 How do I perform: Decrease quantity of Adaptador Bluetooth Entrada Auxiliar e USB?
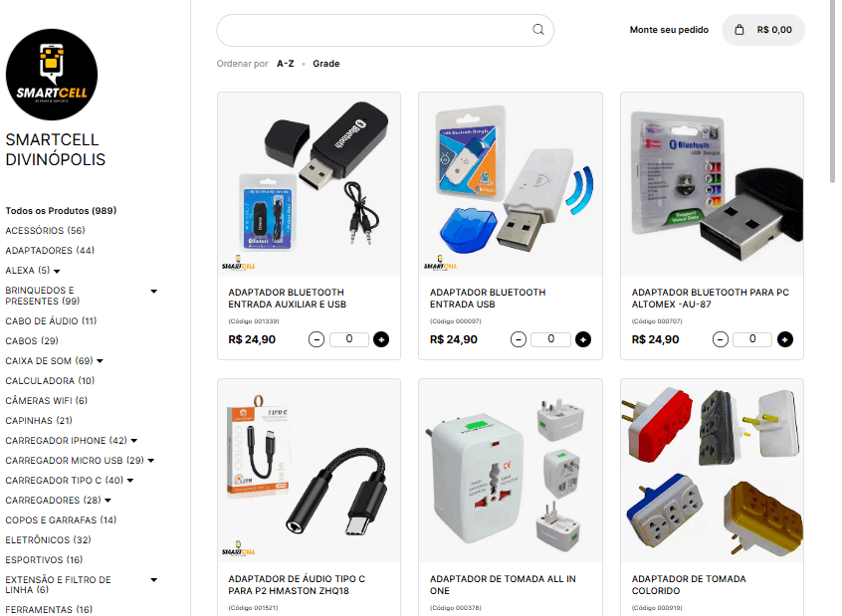coord(316,339)
